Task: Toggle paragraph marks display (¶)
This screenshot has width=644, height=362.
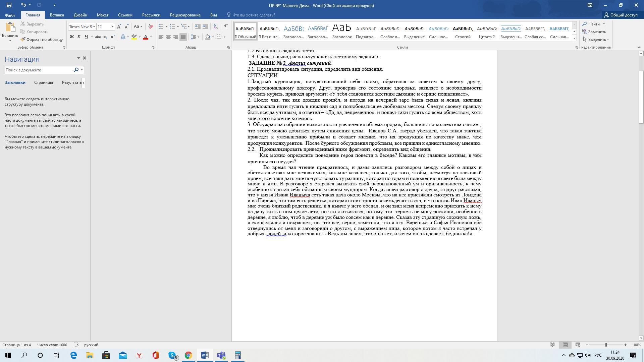Action: click(x=226, y=26)
